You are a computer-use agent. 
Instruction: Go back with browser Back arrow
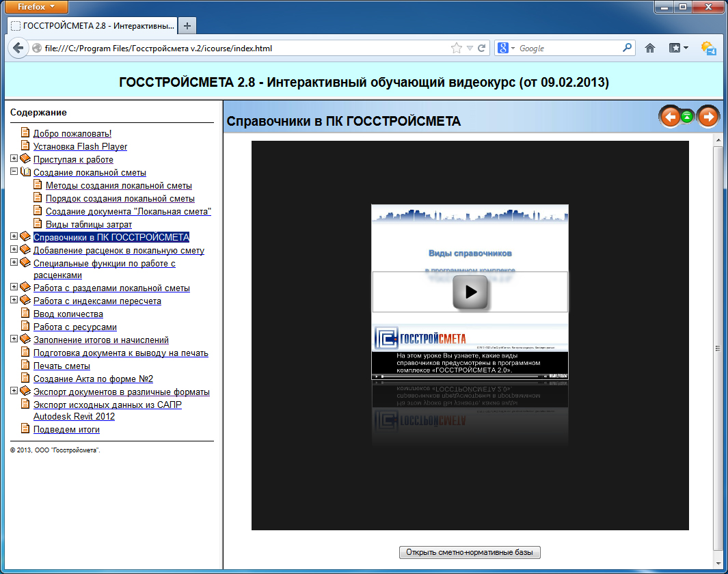tap(18, 48)
